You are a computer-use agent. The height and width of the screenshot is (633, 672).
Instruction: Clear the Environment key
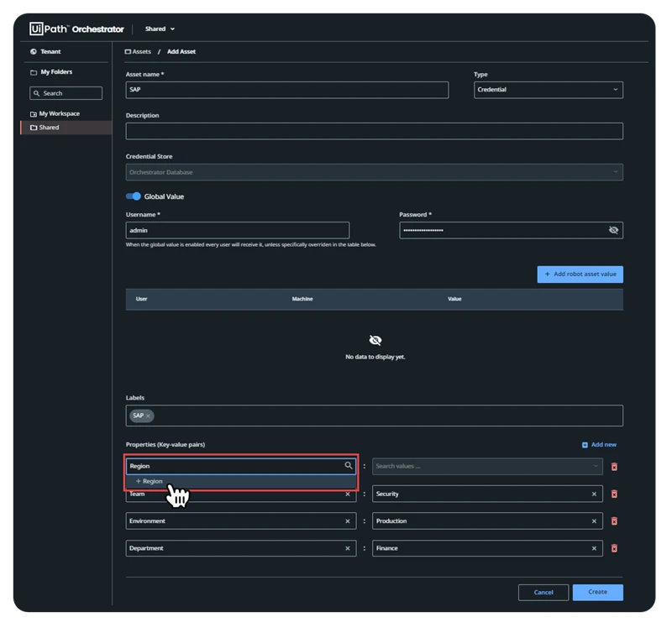coord(348,521)
